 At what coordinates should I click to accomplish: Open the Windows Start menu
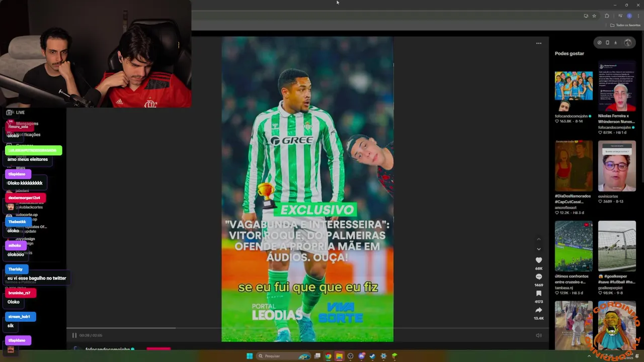(x=250, y=356)
